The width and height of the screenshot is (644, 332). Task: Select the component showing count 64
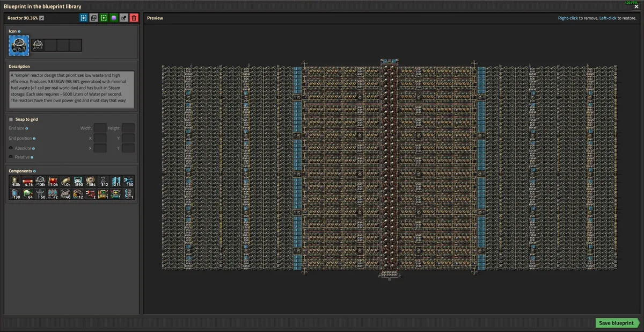28,193
